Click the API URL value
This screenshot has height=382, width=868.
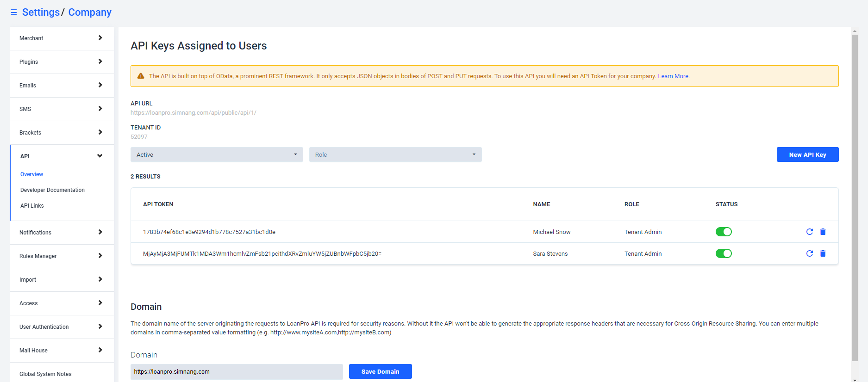point(194,113)
